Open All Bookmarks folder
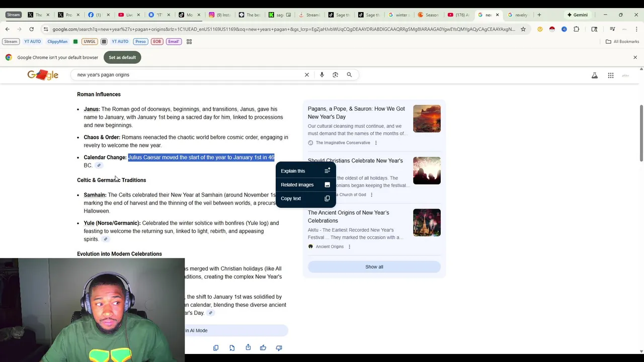Viewport: 644px width, 362px height. point(622,42)
